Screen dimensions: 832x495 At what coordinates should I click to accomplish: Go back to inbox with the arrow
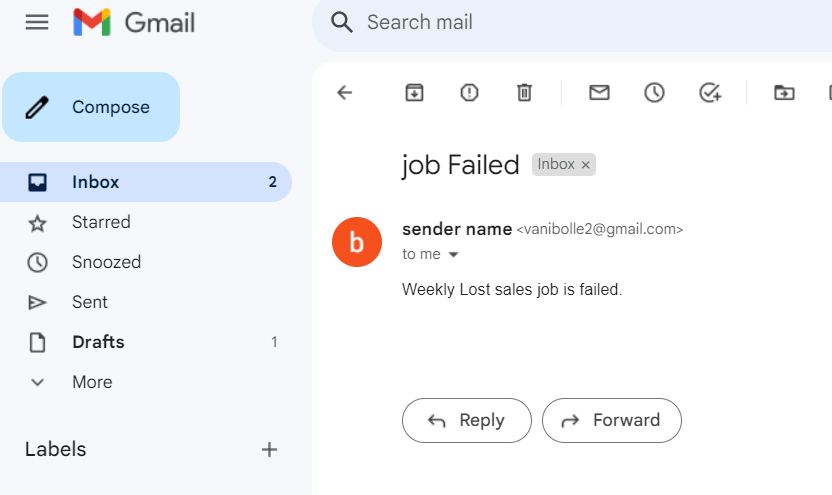pyautogui.click(x=344, y=93)
